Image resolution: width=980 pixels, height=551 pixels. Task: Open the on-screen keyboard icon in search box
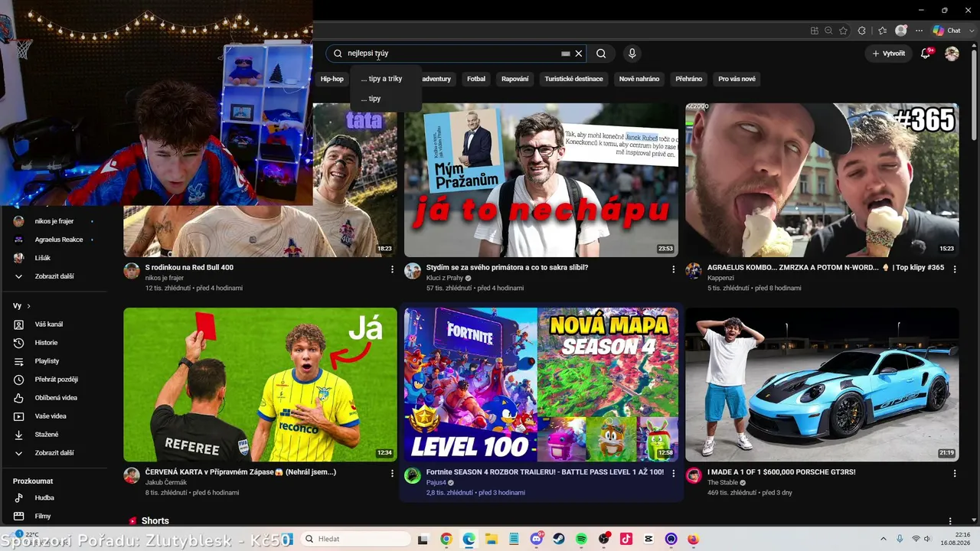coord(566,54)
